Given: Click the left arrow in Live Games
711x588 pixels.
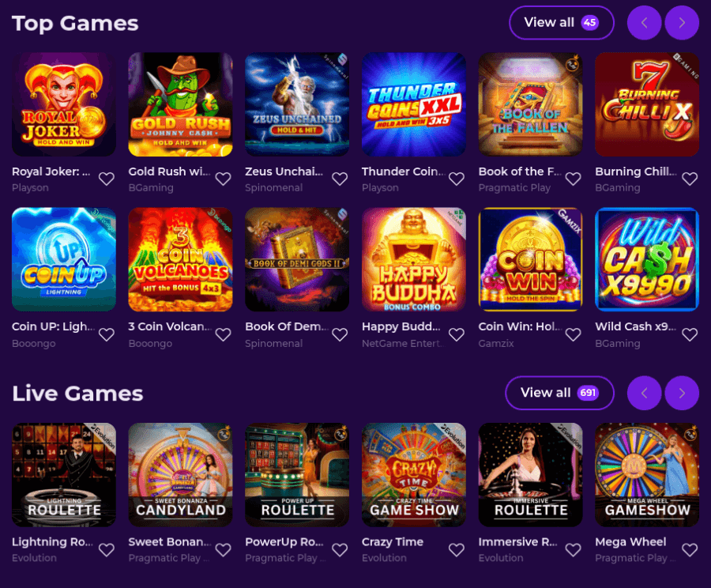Looking at the screenshot, I should [644, 393].
